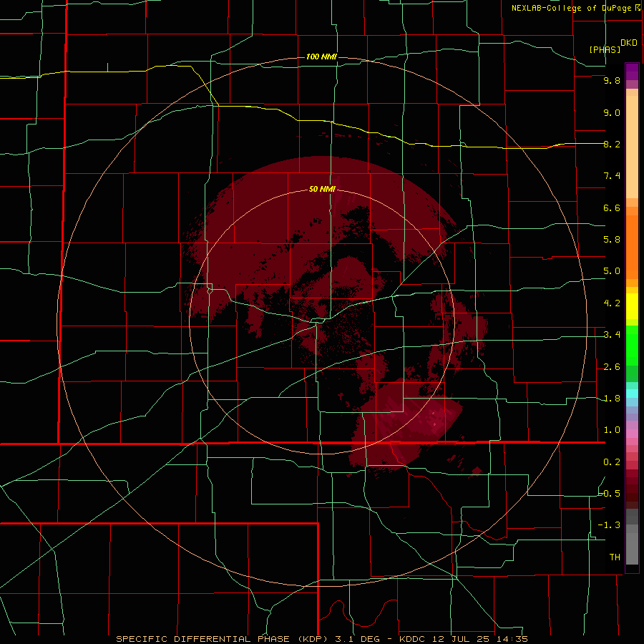Select the 9.8 scale value
The width and height of the screenshot is (644, 644).
pos(612,80)
